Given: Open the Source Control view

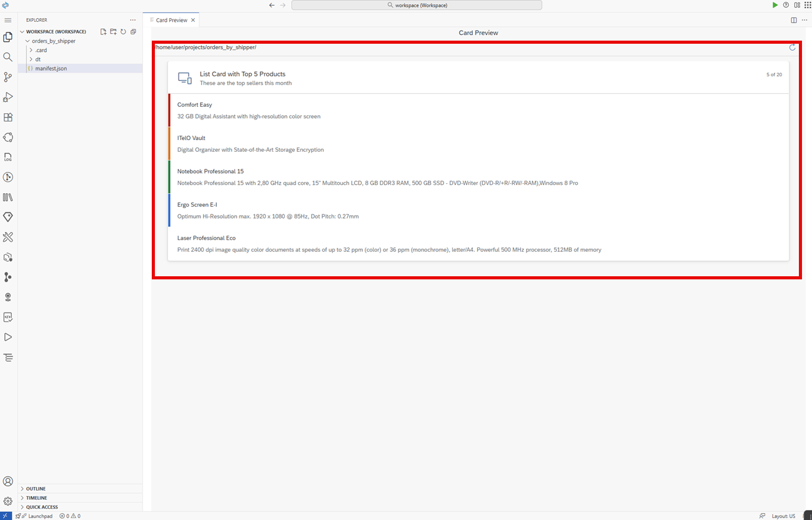Looking at the screenshot, I should point(8,77).
